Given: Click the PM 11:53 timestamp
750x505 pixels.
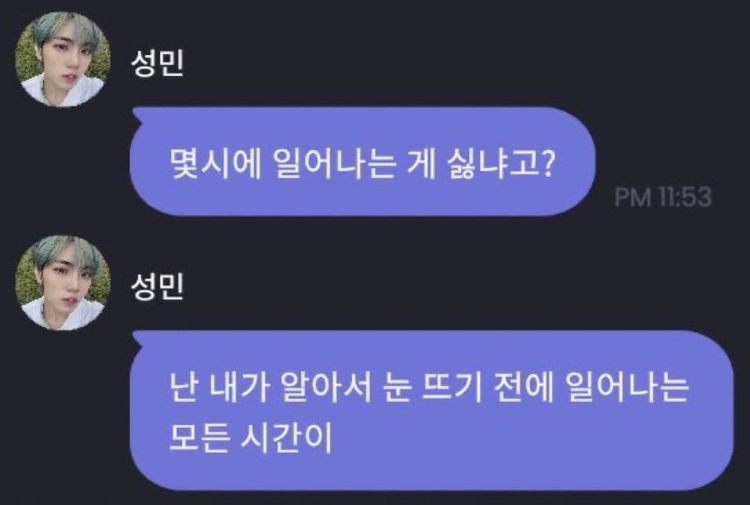Looking at the screenshot, I should click(663, 197).
